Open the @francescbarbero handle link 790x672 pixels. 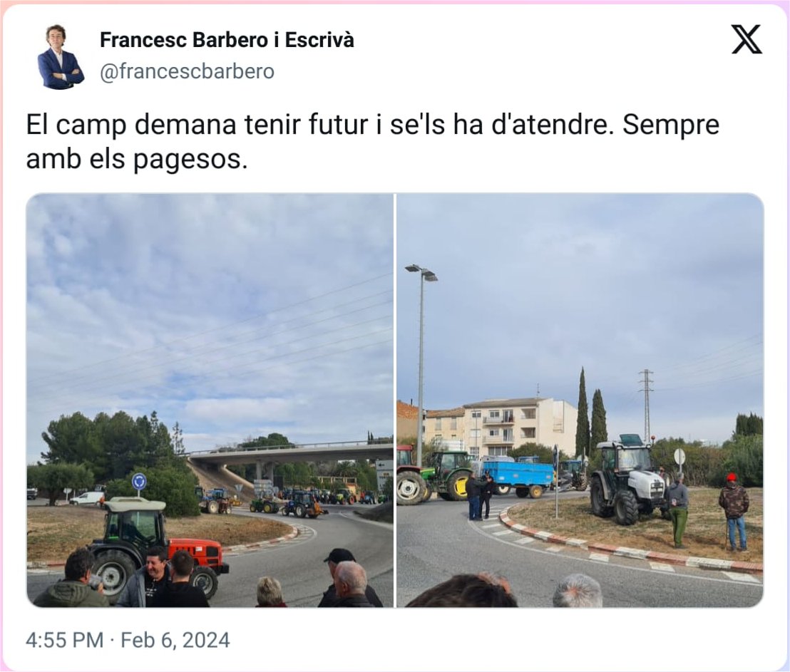pyautogui.click(x=187, y=71)
